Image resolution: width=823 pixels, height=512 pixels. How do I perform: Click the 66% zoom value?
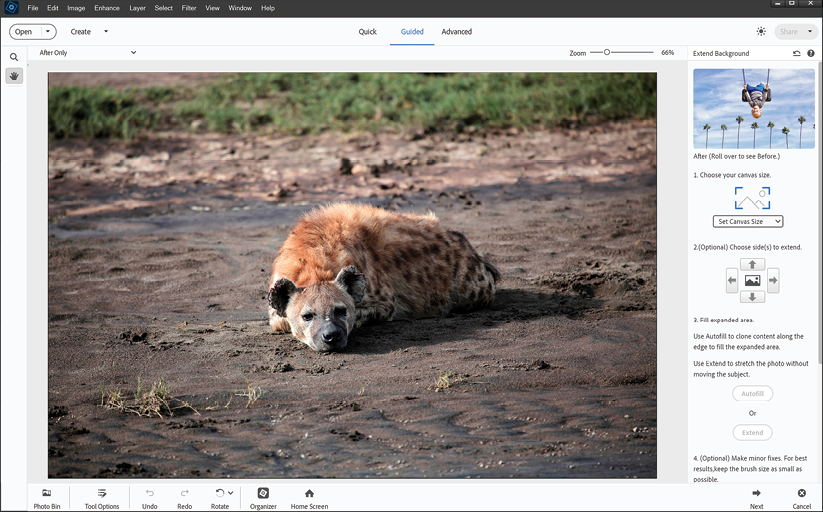tap(668, 53)
